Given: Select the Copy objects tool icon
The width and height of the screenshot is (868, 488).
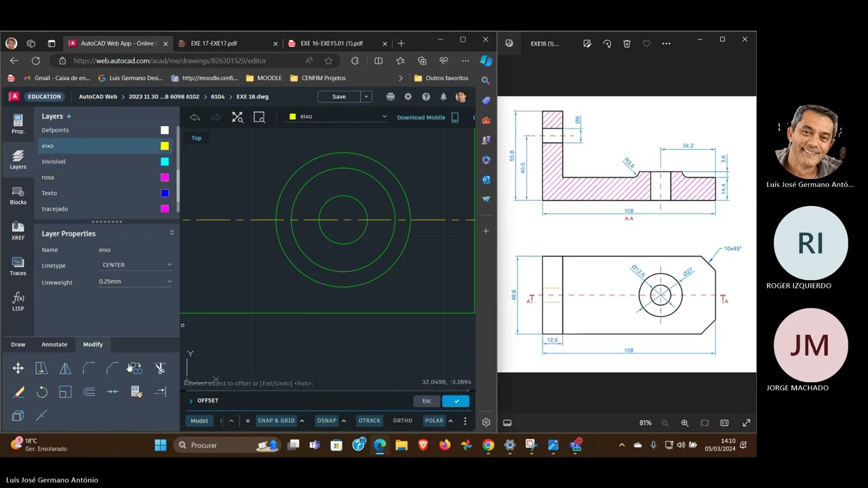Looking at the screenshot, I should 136,368.
